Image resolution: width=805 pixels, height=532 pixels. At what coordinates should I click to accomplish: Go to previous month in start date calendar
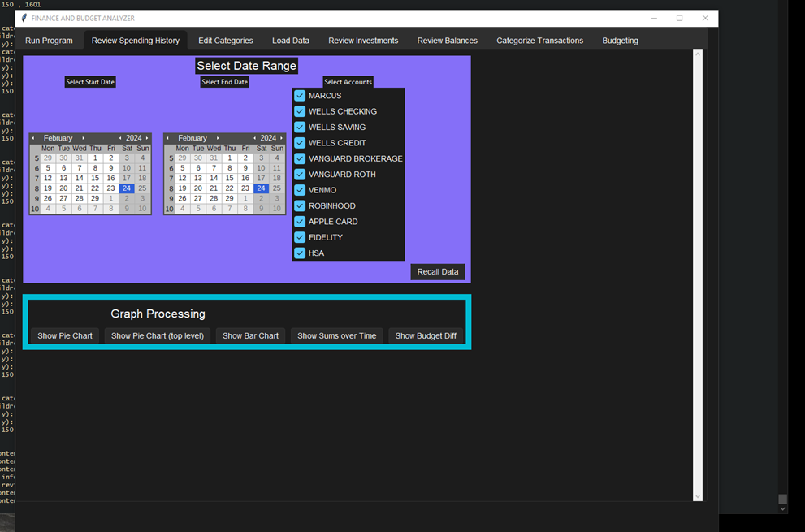tap(33, 138)
